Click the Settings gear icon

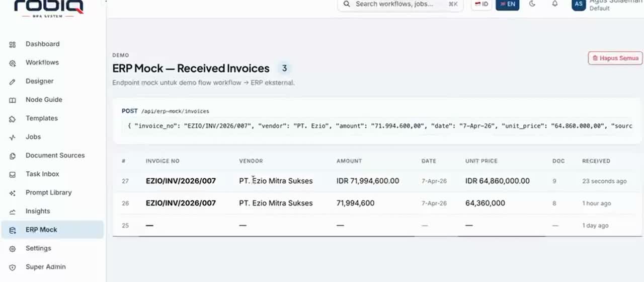pyautogui.click(x=13, y=249)
